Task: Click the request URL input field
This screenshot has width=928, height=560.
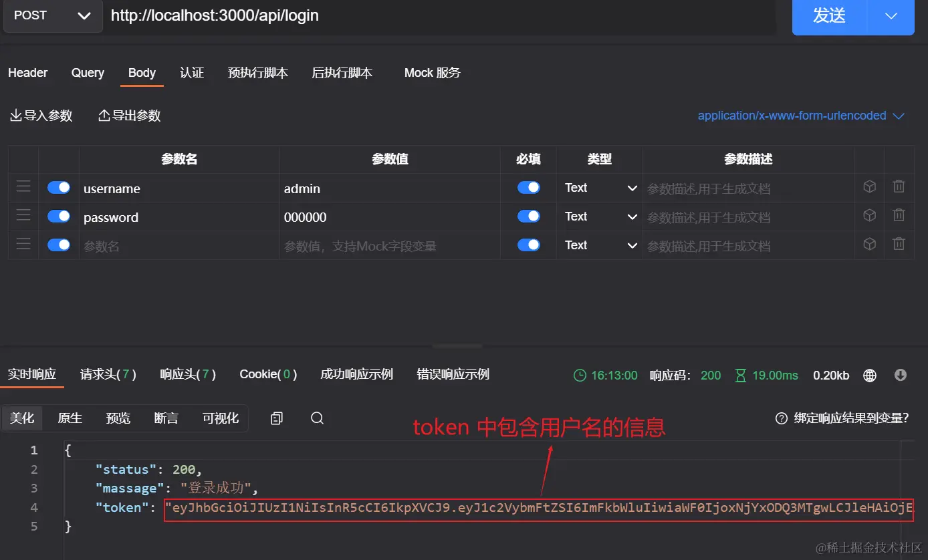Action: [441, 16]
